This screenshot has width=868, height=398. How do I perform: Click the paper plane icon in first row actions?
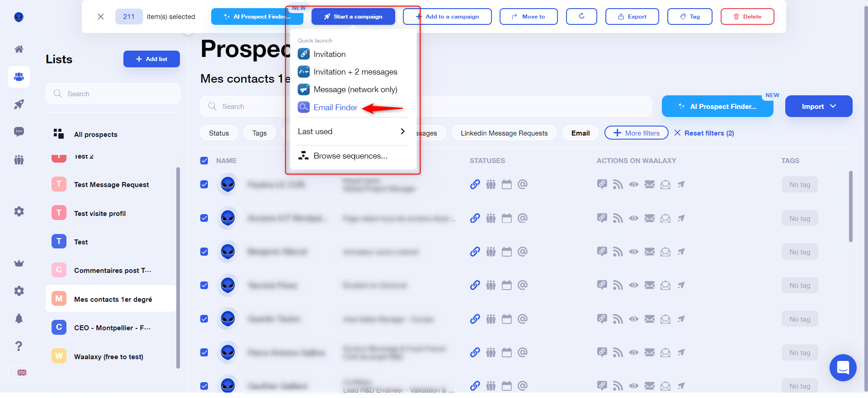click(681, 184)
